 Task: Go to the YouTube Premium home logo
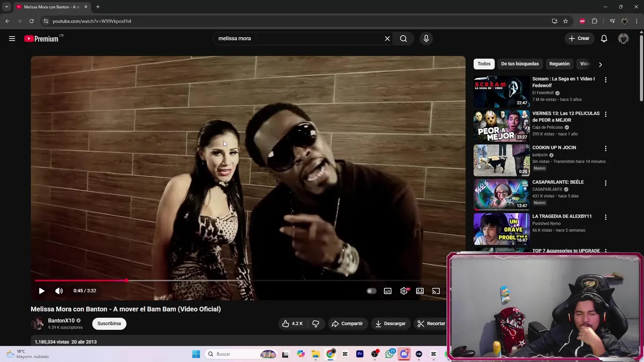[x=42, y=39]
